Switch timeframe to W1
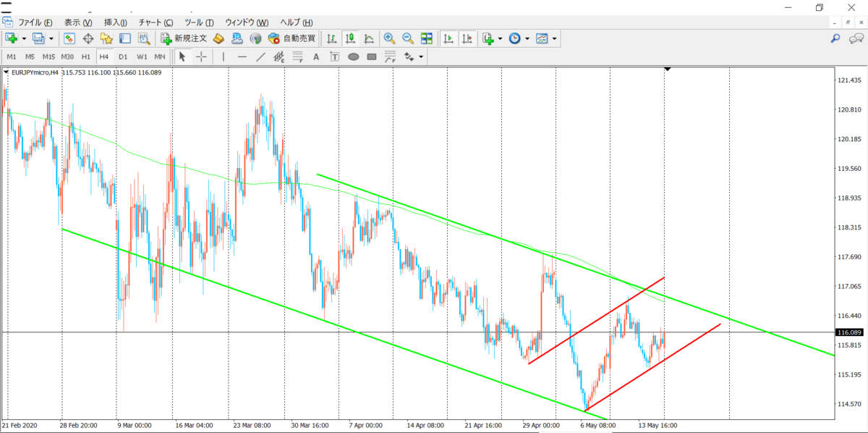 point(142,56)
